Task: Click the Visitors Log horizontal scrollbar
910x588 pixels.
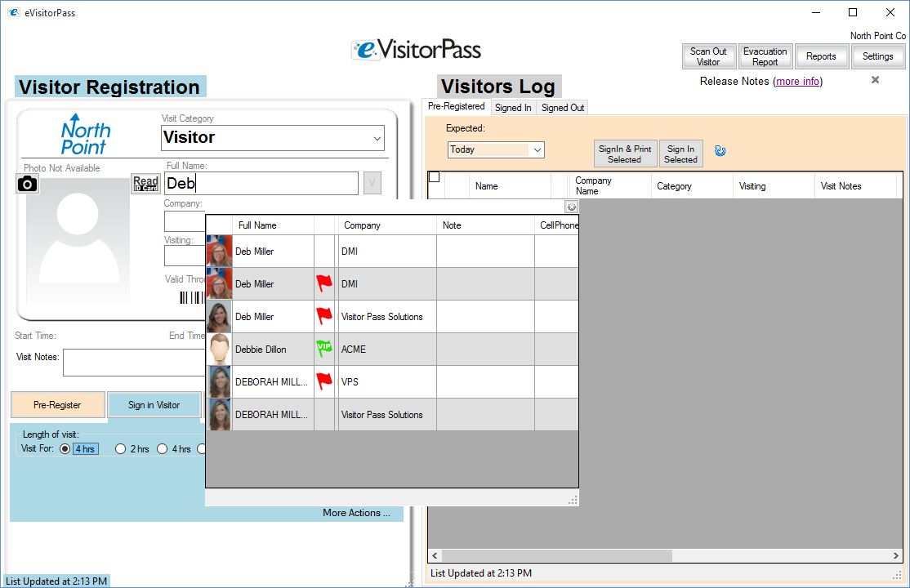Action: [x=555, y=555]
